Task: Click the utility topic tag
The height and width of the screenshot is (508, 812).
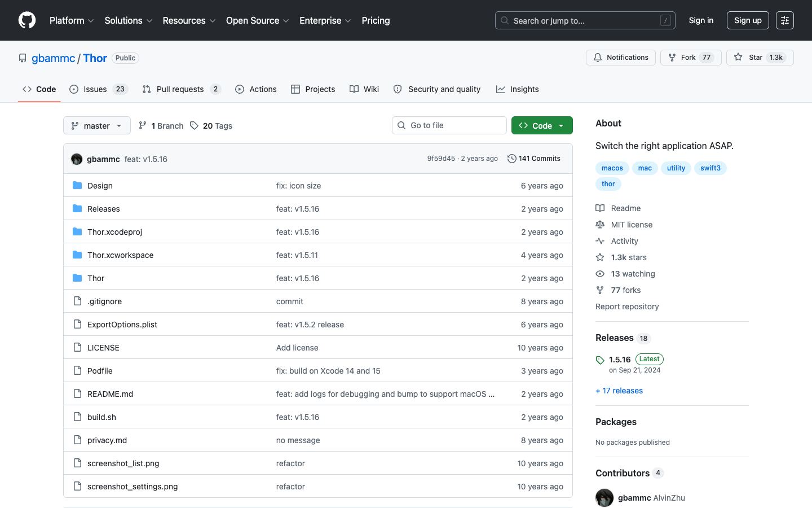Action: click(676, 168)
